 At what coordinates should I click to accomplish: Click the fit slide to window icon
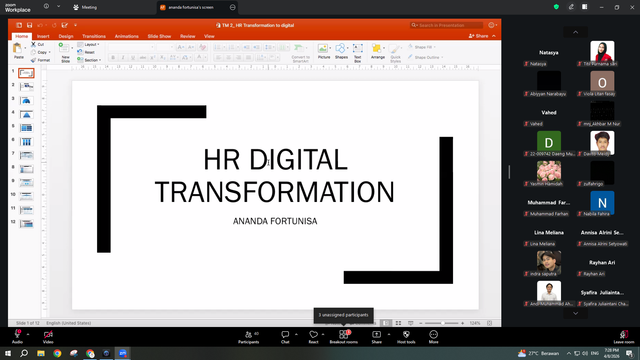[489, 323]
